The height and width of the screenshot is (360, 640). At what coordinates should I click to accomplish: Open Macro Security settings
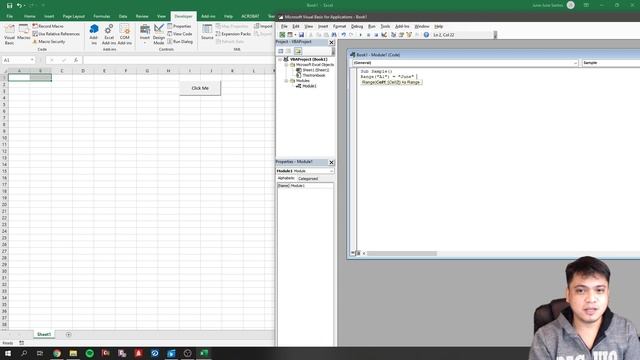[x=49, y=42]
